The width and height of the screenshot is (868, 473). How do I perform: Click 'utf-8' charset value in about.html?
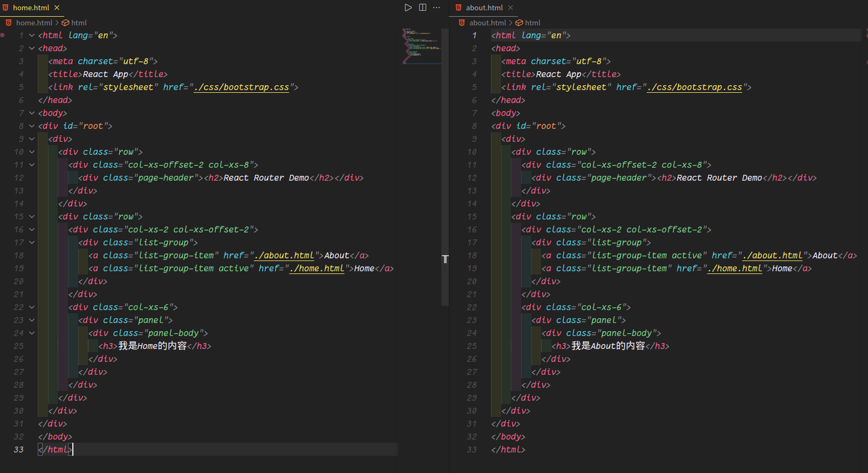point(589,61)
